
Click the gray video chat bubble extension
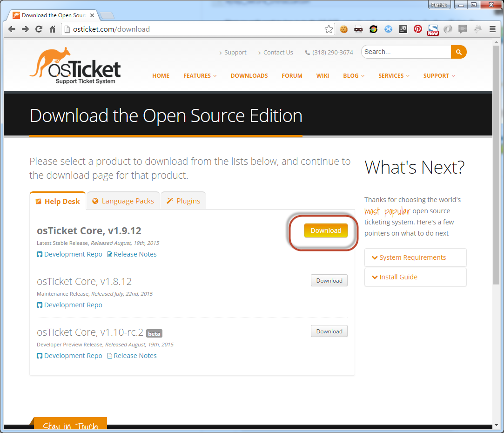[463, 29]
